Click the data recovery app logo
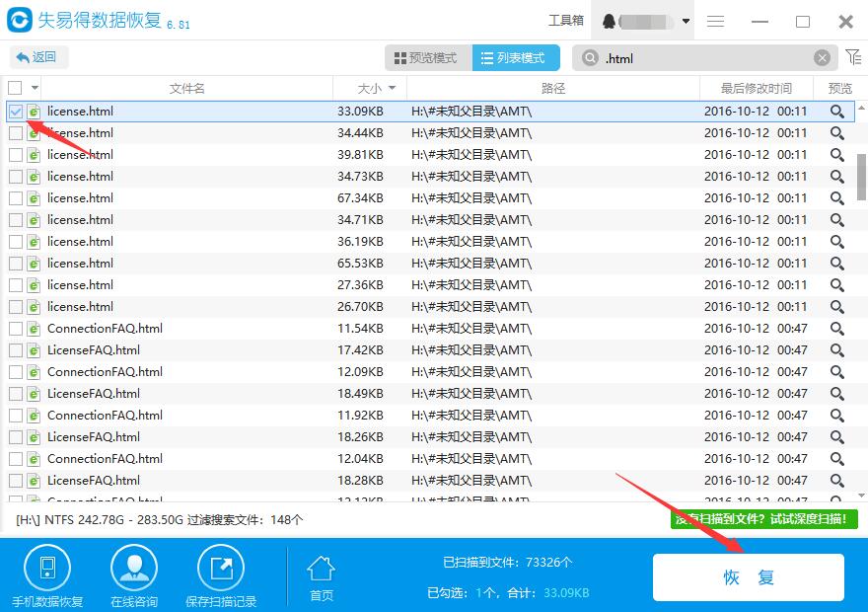The height and width of the screenshot is (612, 868). (20, 20)
